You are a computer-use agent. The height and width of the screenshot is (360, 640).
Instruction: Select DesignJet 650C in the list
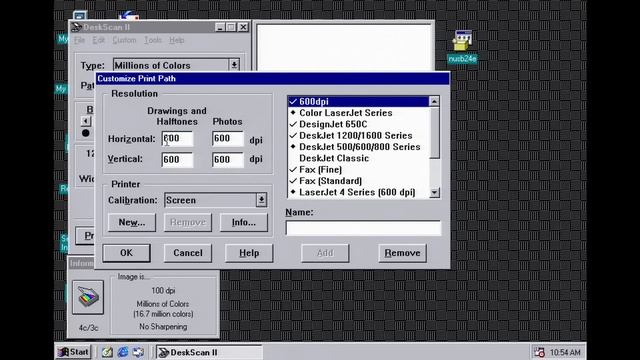[x=358, y=124]
